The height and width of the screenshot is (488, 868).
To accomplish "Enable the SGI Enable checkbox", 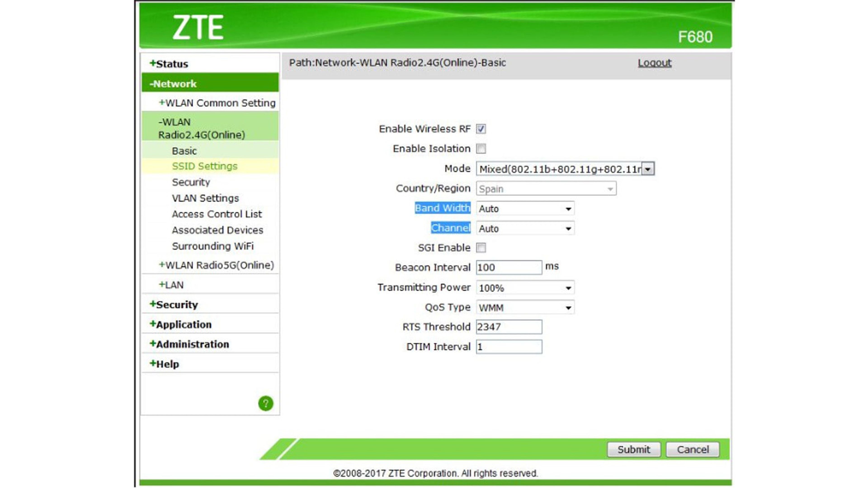I will [x=481, y=248].
